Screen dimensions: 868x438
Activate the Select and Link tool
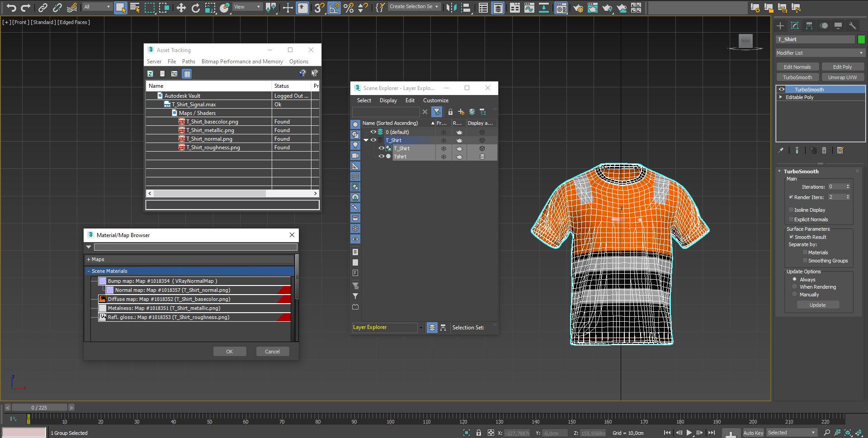point(42,7)
